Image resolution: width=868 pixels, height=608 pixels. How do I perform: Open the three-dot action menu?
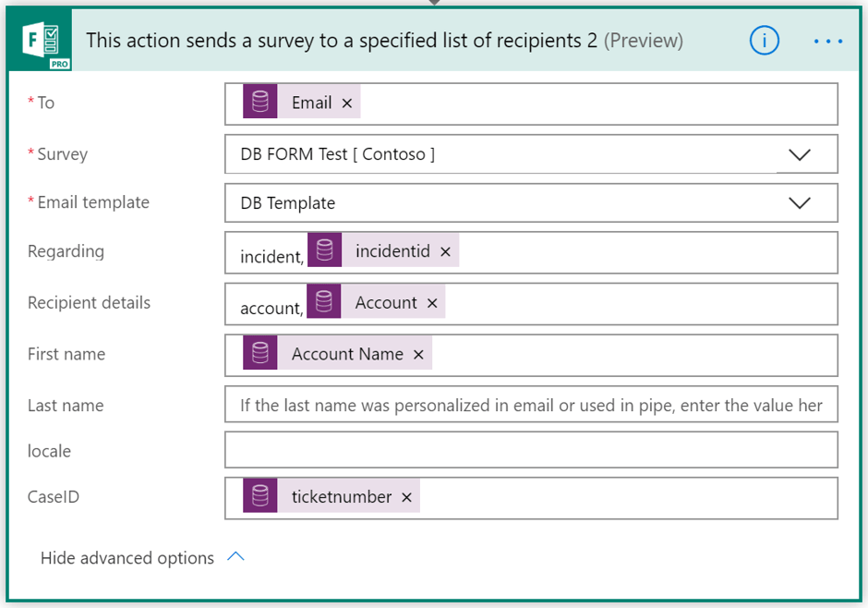(828, 41)
